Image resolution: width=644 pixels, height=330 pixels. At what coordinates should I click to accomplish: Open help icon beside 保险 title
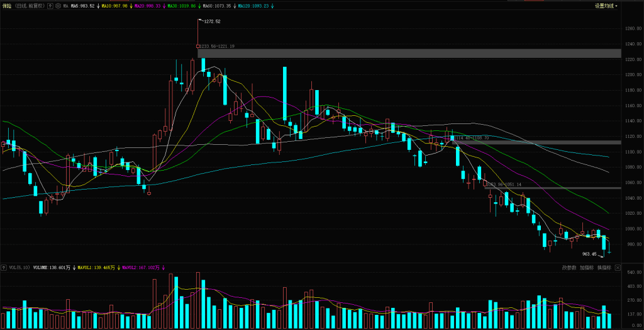[50, 6]
